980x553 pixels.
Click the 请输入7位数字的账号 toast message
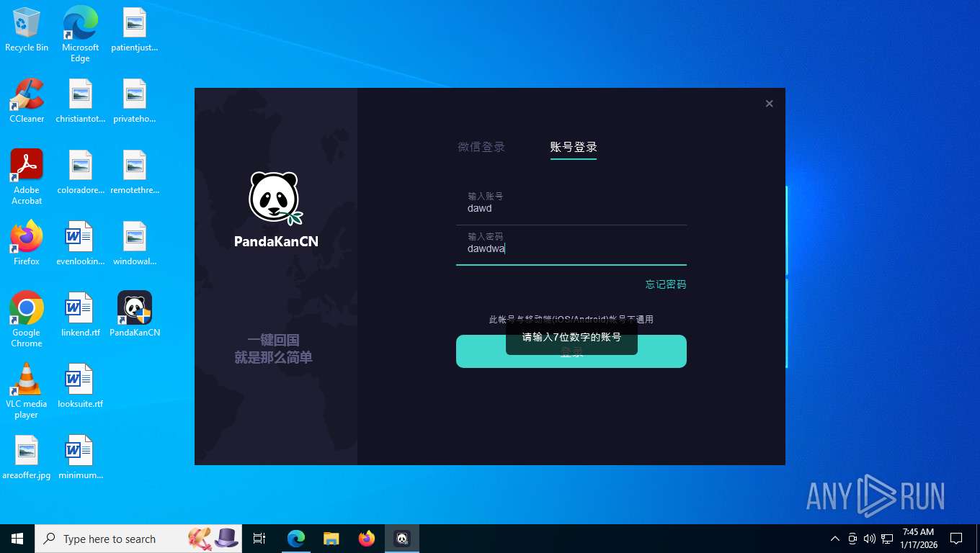coord(571,337)
